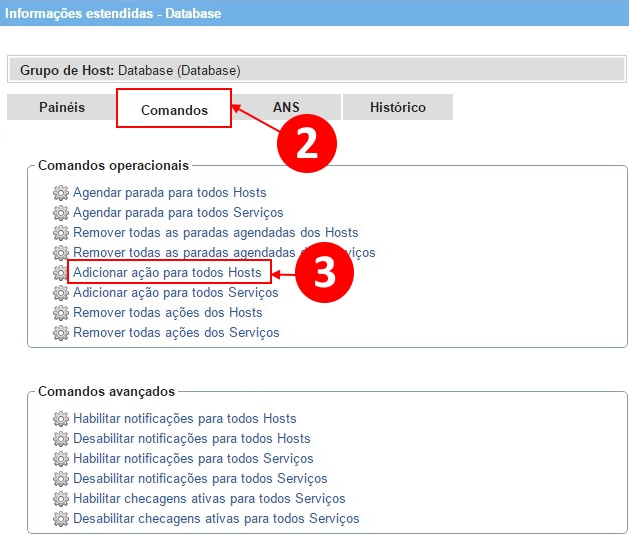The image size is (629, 535).
Task: Select the ANS tab
Action: pos(286,107)
